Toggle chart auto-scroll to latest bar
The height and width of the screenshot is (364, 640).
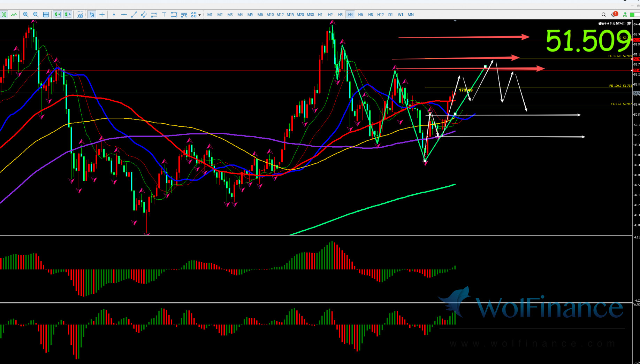(58, 15)
